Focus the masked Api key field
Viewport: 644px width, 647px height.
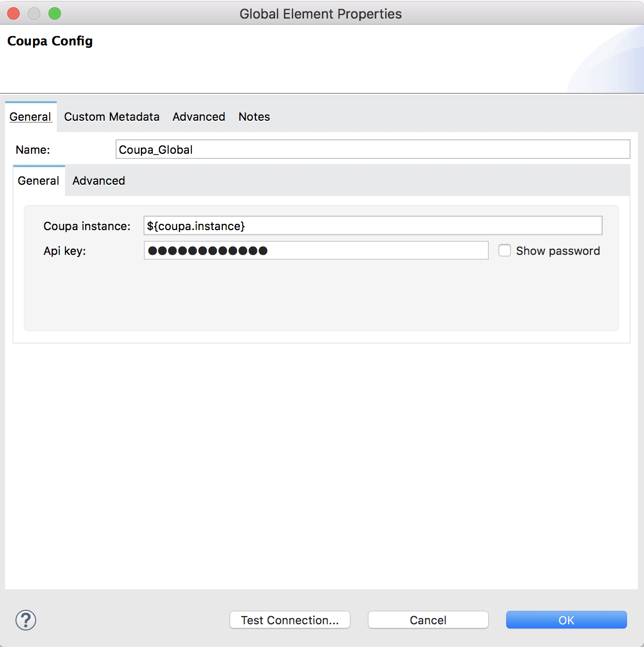[x=316, y=250]
